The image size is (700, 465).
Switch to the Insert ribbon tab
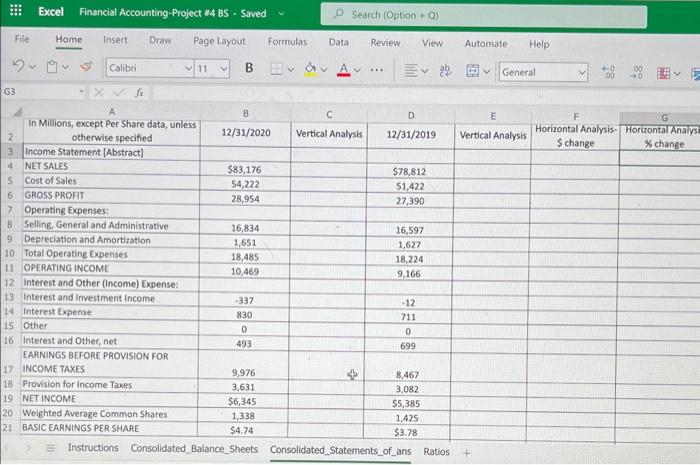coord(115,40)
